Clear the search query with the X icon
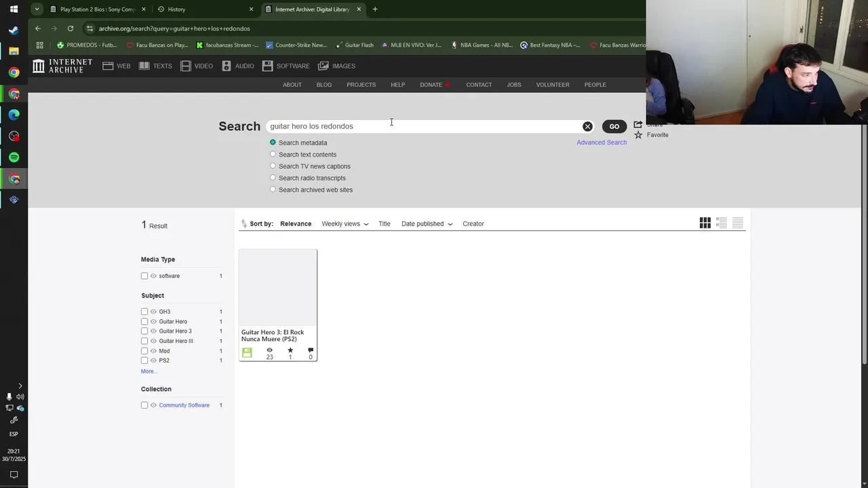Screen dimensions: 868x488 pyautogui.click(x=587, y=126)
